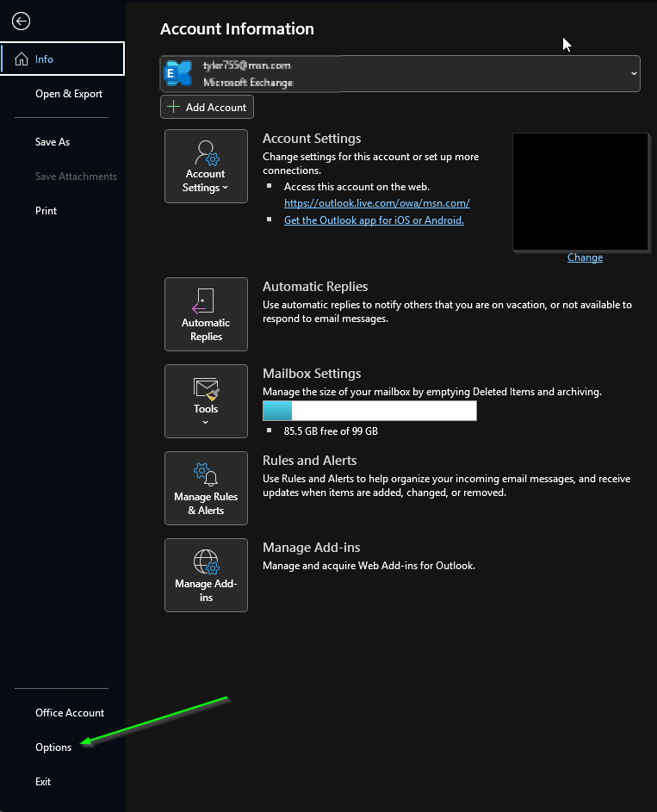The width and height of the screenshot is (657, 812).
Task: Click the Microsoft Exchange account icon
Action: 179,74
